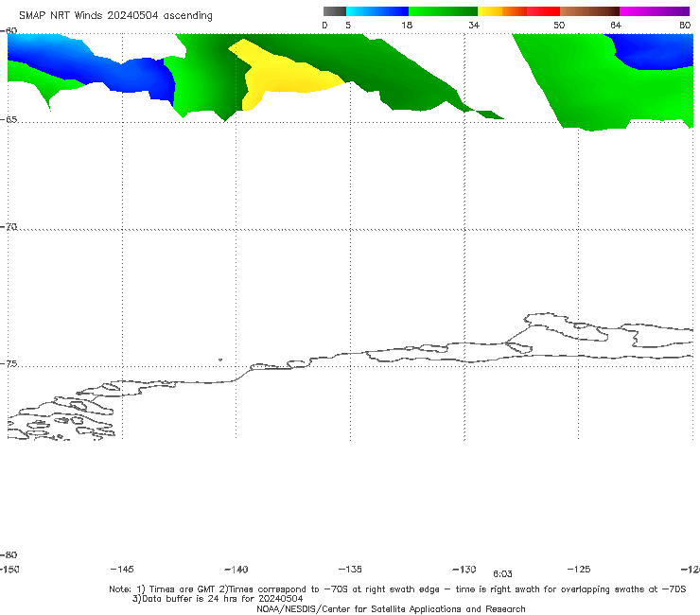This screenshot has width=700, height=615.
Task: Click the gray segment of the color bar
Action: (x=335, y=11)
